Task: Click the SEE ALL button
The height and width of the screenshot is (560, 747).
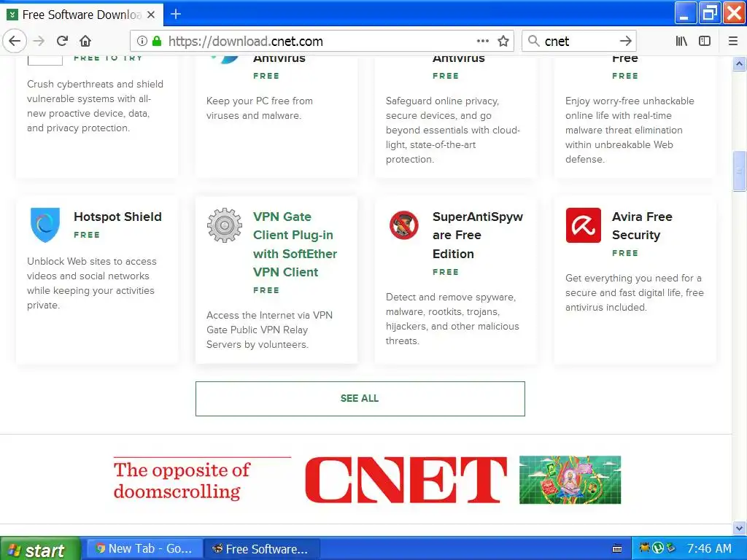Action: coord(360,399)
